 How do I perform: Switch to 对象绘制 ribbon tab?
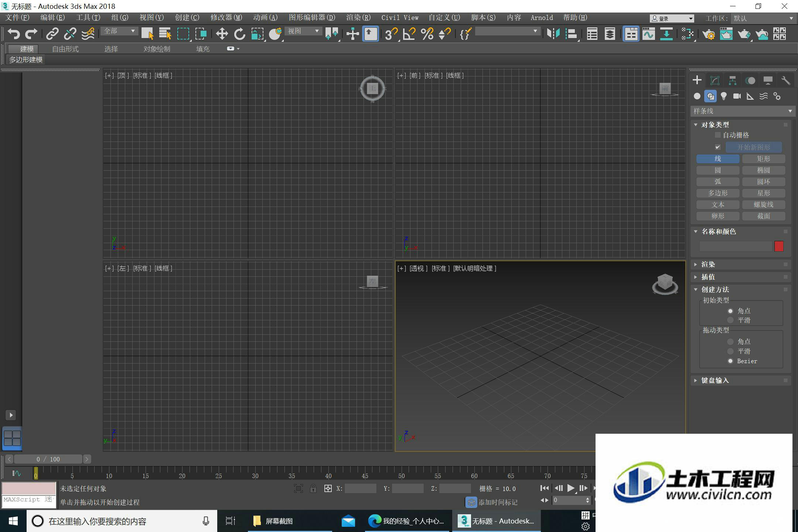pyautogui.click(x=157, y=49)
